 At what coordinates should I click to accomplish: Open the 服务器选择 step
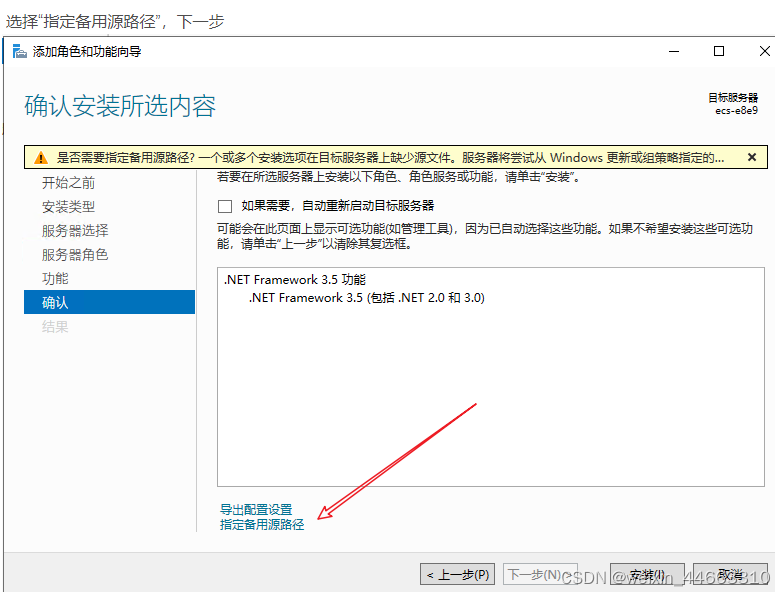click(75, 231)
